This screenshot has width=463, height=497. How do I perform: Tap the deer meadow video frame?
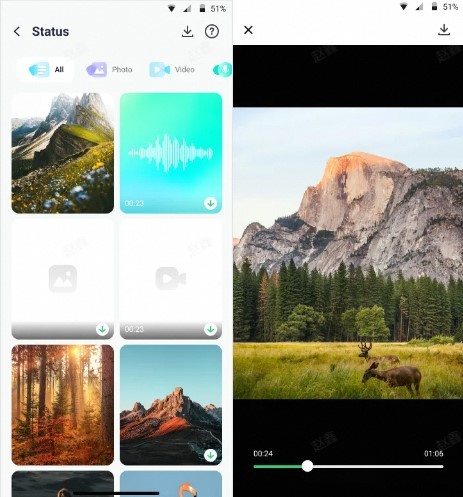pos(348,253)
